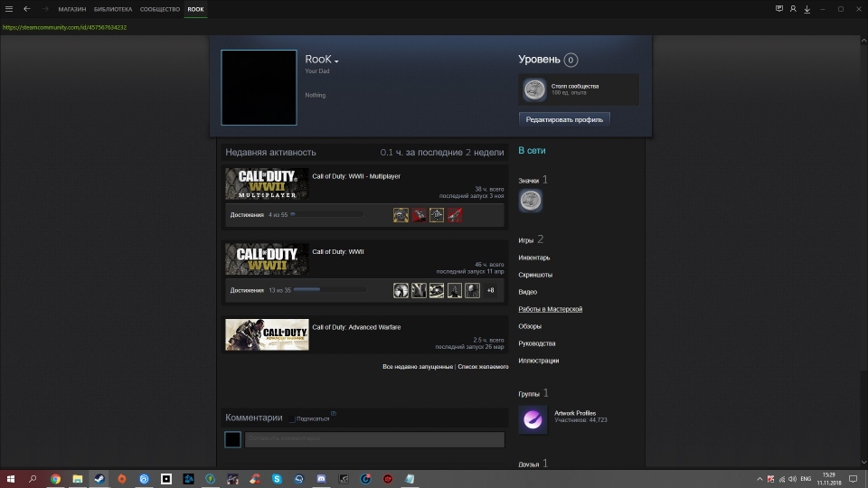The image size is (868, 488).
Task: Click Steam icon in the taskbar
Action: (x=99, y=479)
